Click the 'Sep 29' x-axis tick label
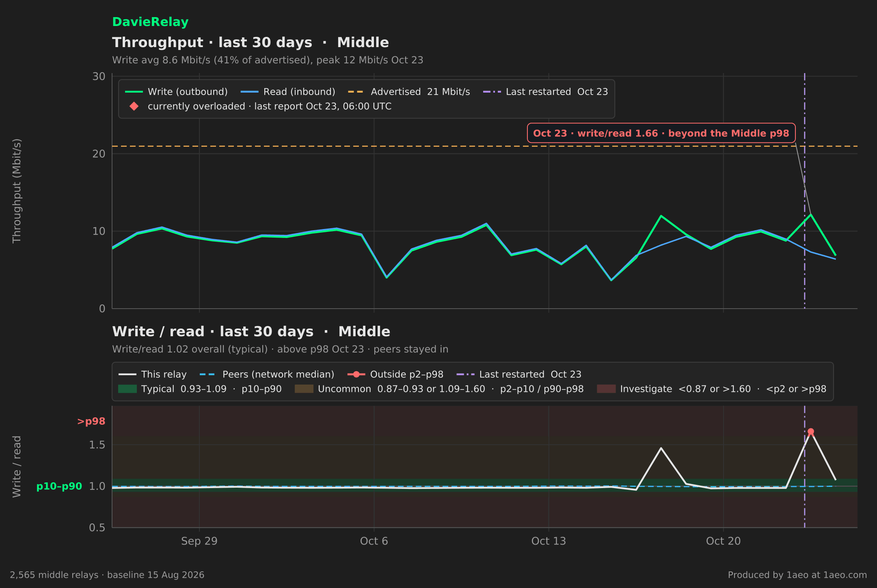Viewport: 877px width, 588px height. [x=199, y=541]
